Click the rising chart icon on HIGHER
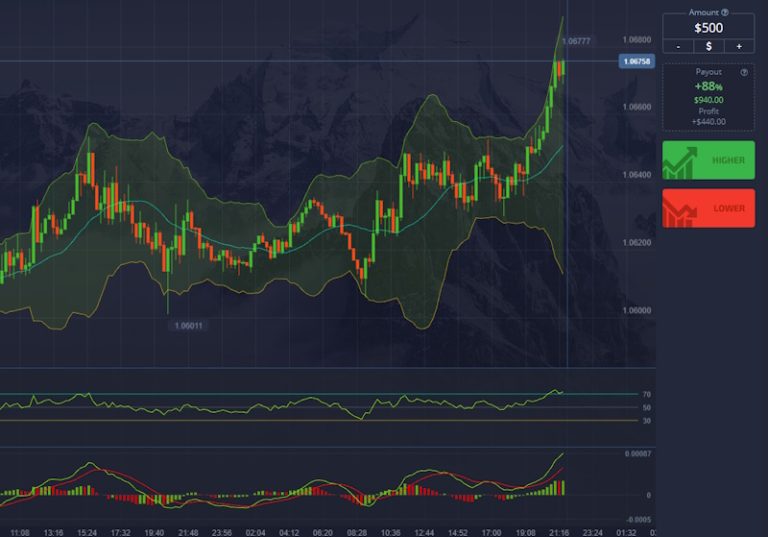Image resolution: width=768 pixels, height=537 pixels. click(679, 163)
